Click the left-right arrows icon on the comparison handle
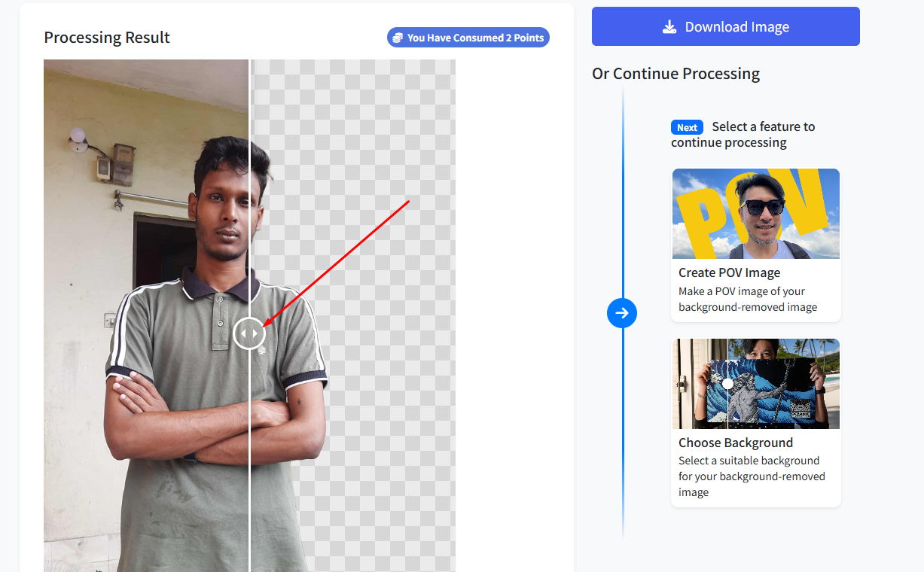This screenshot has width=924, height=572. (249, 333)
